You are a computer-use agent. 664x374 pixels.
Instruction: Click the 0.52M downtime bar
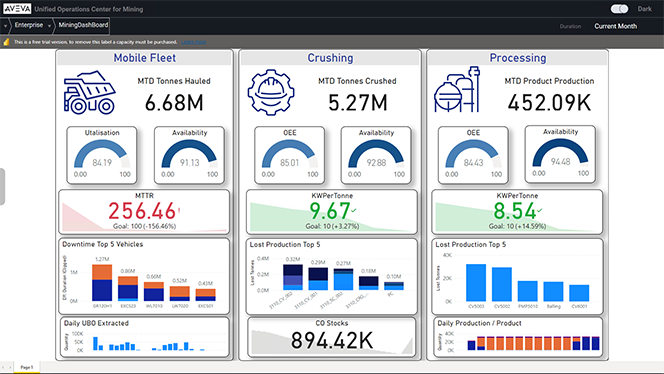180,294
